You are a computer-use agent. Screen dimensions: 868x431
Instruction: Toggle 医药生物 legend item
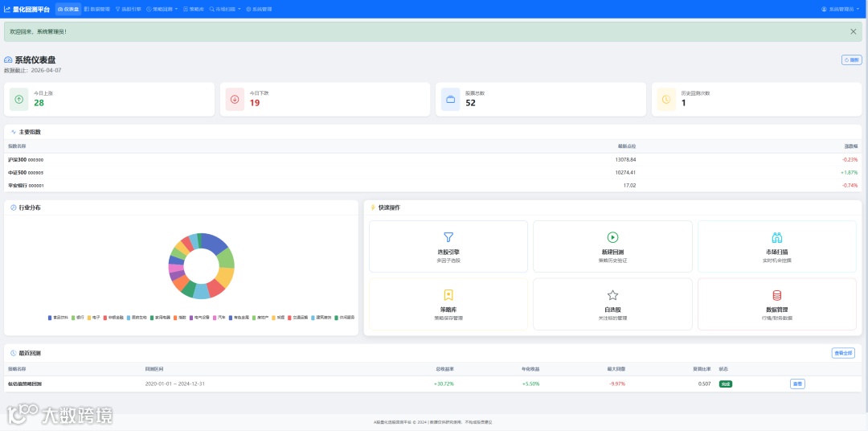[137, 318]
